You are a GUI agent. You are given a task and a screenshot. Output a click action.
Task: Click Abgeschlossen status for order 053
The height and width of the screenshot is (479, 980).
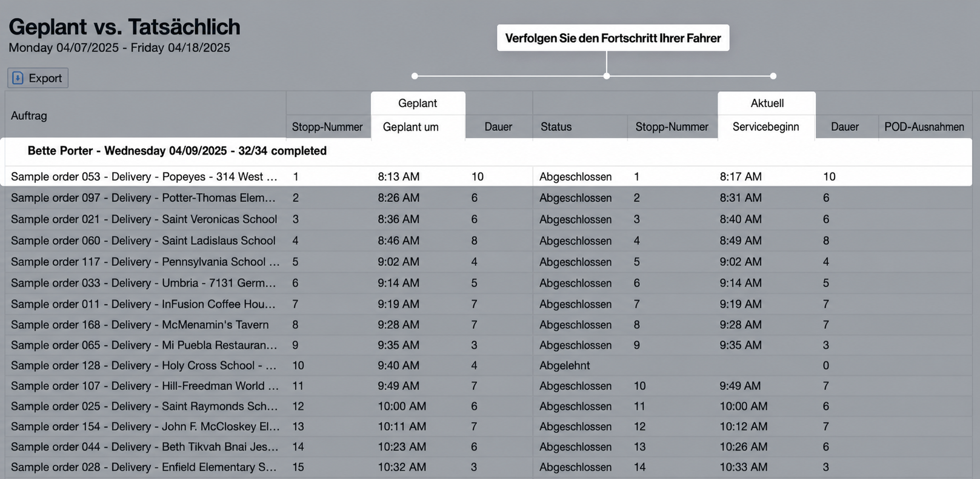(576, 176)
